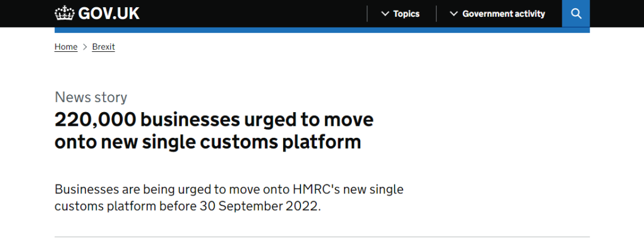Open the search magnifier button
This screenshot has height=250, width=644.
(x=576, y=14)
